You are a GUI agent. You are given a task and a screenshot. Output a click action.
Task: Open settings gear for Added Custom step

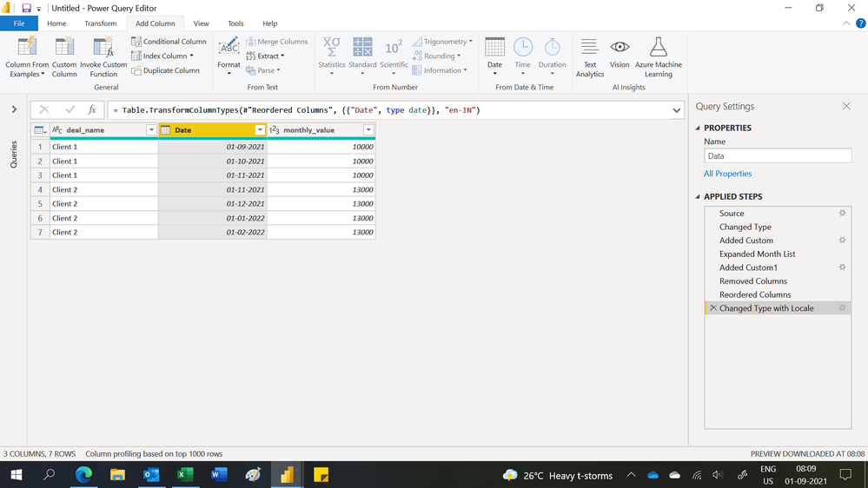click(842, 241)
